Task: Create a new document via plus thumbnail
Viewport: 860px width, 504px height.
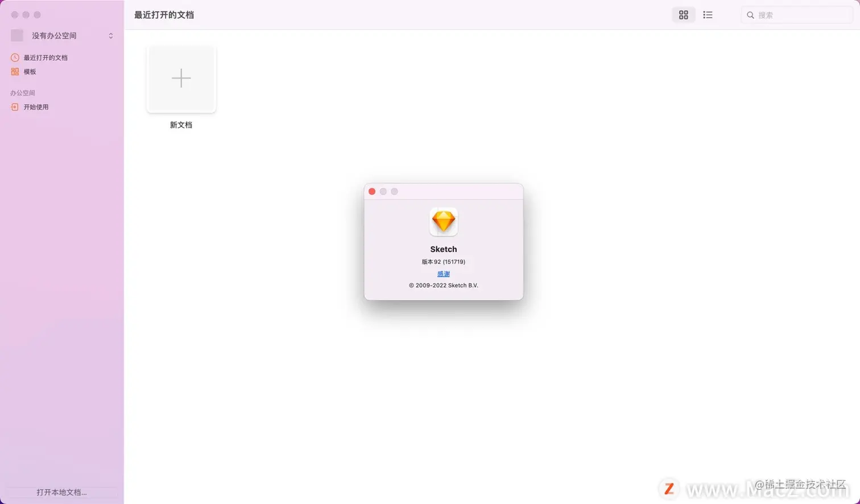Action: (181, 79)
